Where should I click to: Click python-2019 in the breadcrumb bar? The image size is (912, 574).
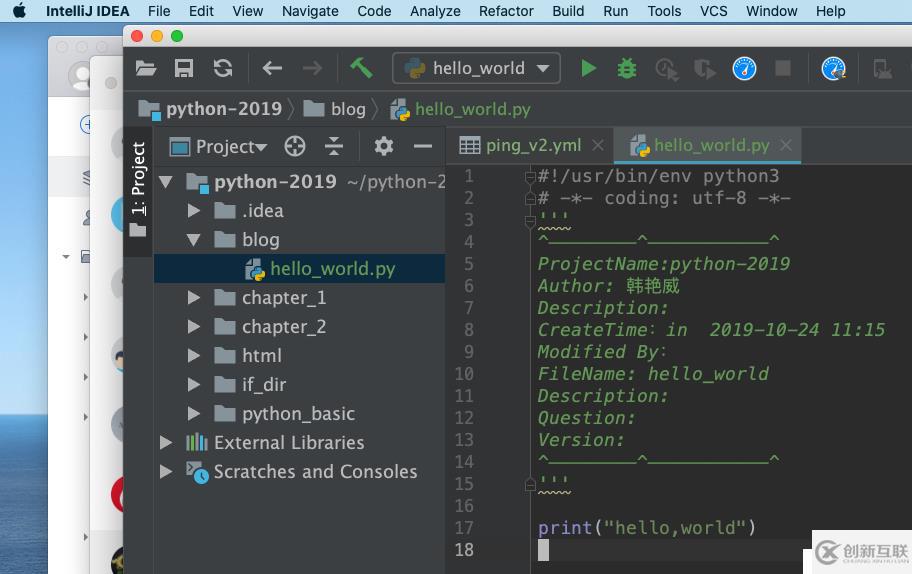click(210, 109)
